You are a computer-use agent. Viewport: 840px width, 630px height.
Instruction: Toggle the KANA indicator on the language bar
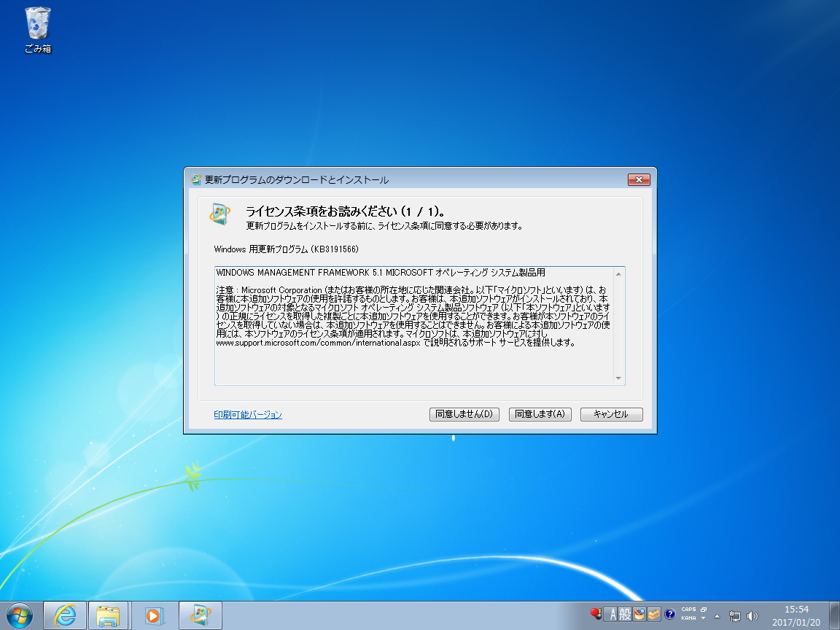[688, 618]
